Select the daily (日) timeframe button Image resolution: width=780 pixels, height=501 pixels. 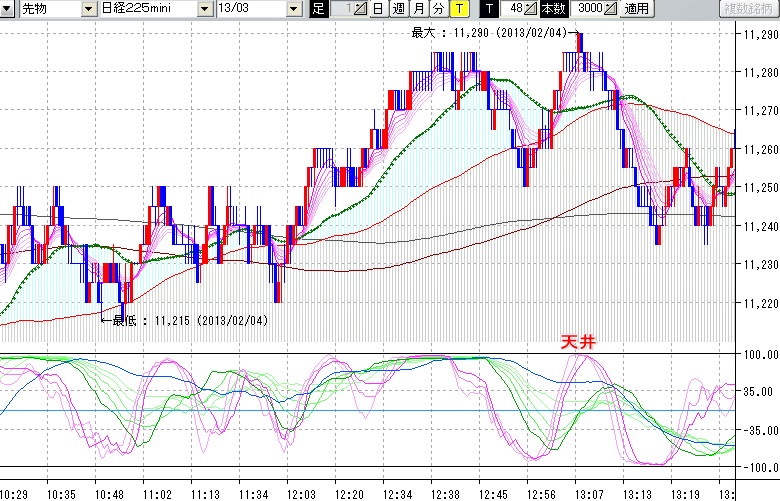coord(377,9)
